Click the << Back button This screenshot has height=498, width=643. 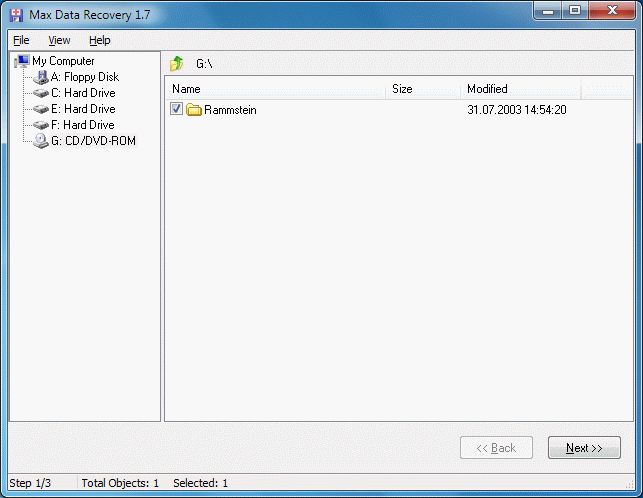click(x=496, y=448)
